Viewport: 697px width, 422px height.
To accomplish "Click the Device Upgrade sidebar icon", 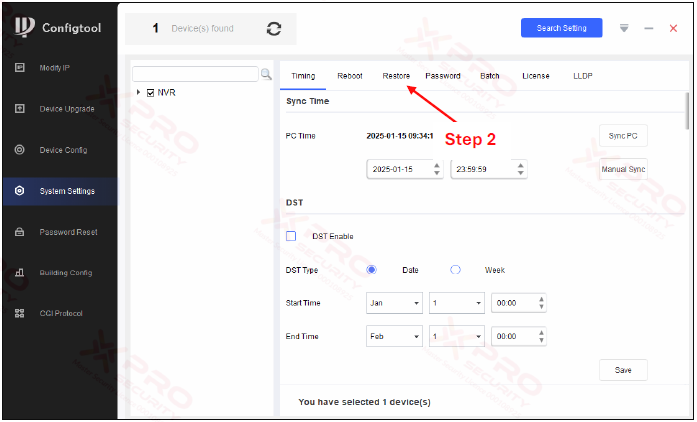I will click(x=20, y=109).
